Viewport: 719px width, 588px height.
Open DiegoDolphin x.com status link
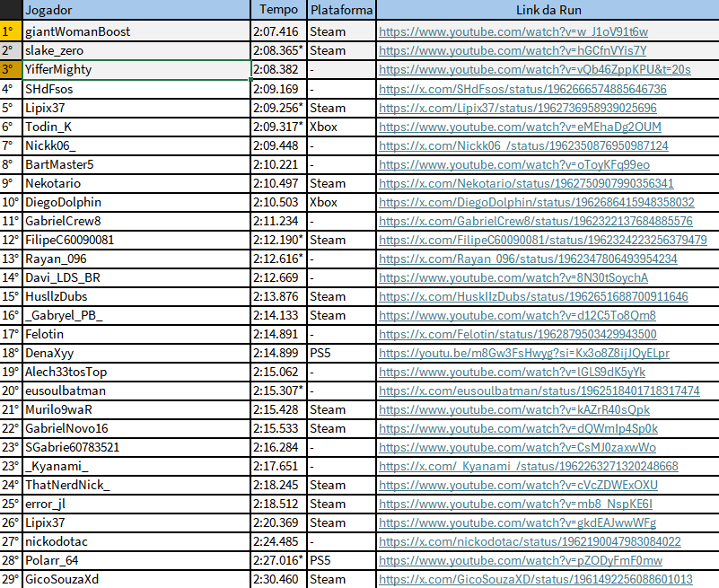[537, 202]
